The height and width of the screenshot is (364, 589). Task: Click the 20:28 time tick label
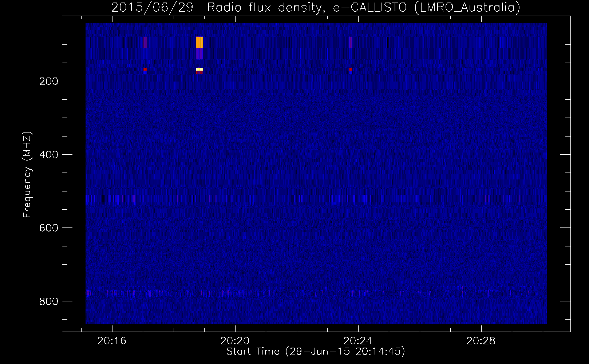click(x=481, y=341)
